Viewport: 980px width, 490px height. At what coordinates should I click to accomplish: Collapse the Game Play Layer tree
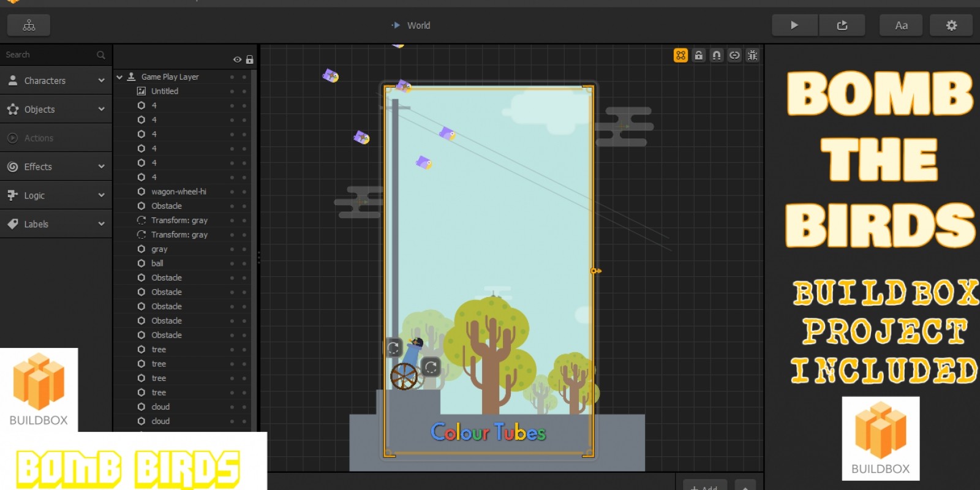pyautogui.click(x=120, y=77)
